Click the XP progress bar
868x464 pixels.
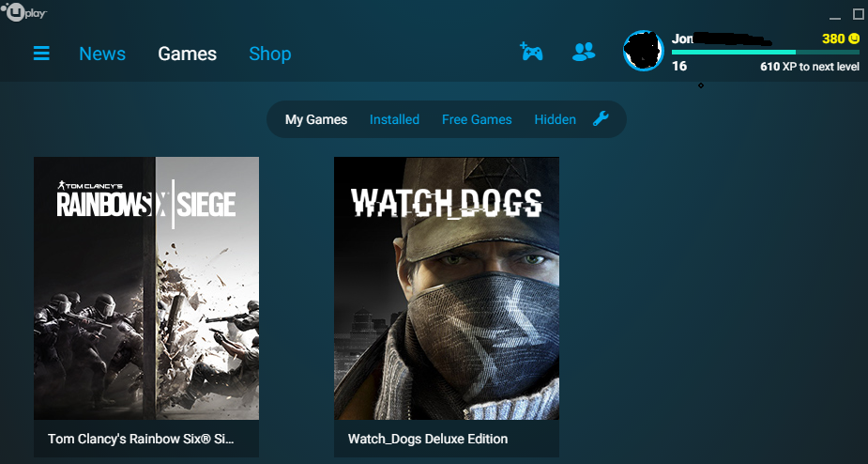pyautogui.click(x=765, y=52)
